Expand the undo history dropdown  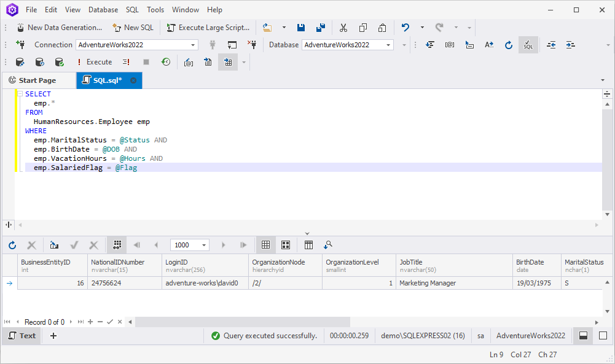click(x=422, y=28)
